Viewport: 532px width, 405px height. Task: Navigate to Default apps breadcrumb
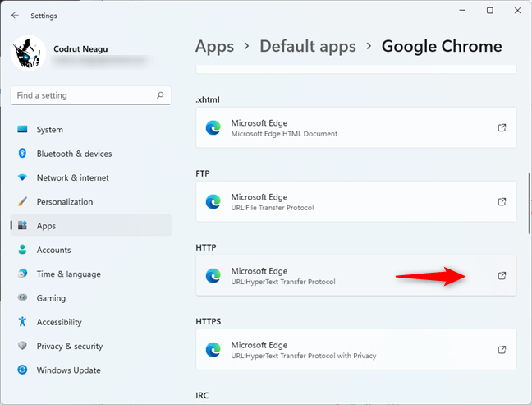[308, 46]
